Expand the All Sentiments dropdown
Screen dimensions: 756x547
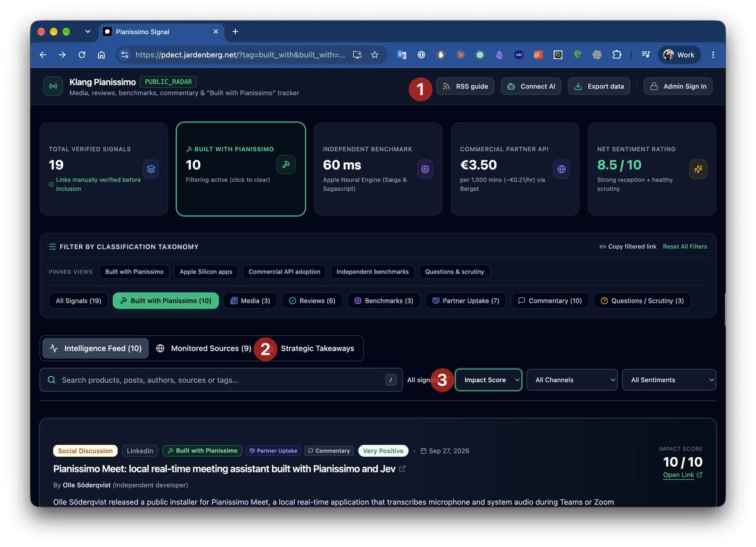coord(669,380)
